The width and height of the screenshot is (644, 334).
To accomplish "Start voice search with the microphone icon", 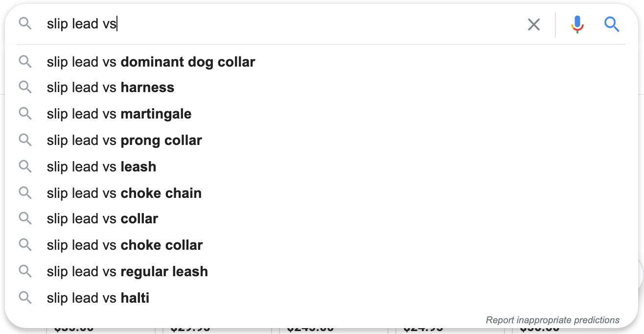I will pos(577,24).
